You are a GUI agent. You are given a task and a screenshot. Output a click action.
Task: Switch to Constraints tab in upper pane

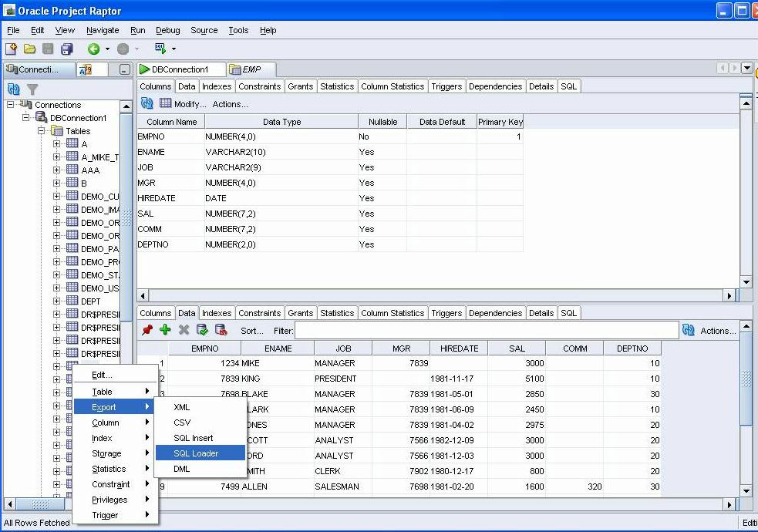tap(259, 86)
